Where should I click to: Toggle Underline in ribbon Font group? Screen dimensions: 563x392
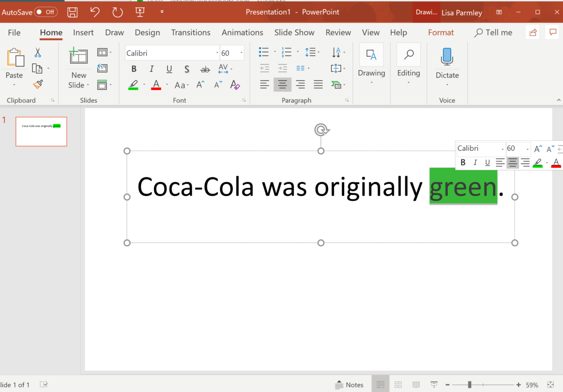click(169, 69)
